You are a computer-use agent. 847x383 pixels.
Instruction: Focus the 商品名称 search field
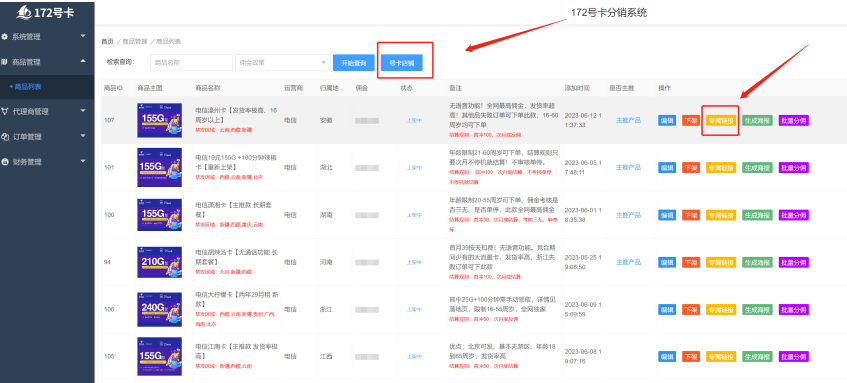click(191, 63)
